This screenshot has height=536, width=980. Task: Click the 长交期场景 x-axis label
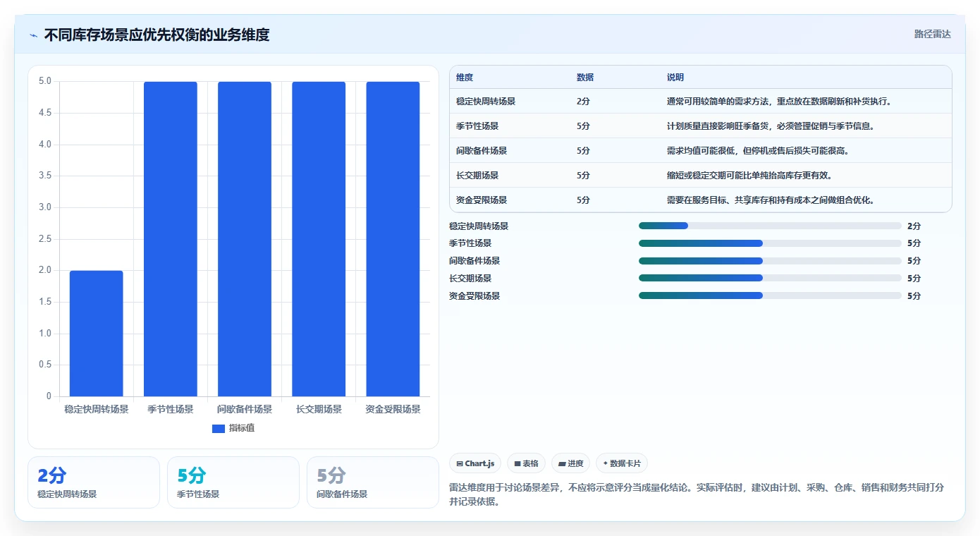tap(319, 409)
